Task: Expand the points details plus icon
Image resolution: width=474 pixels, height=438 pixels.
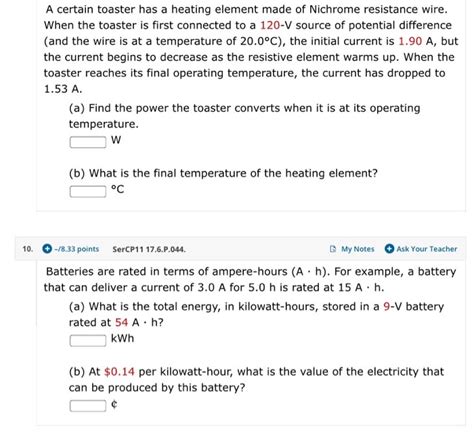Action: [47, 249]
